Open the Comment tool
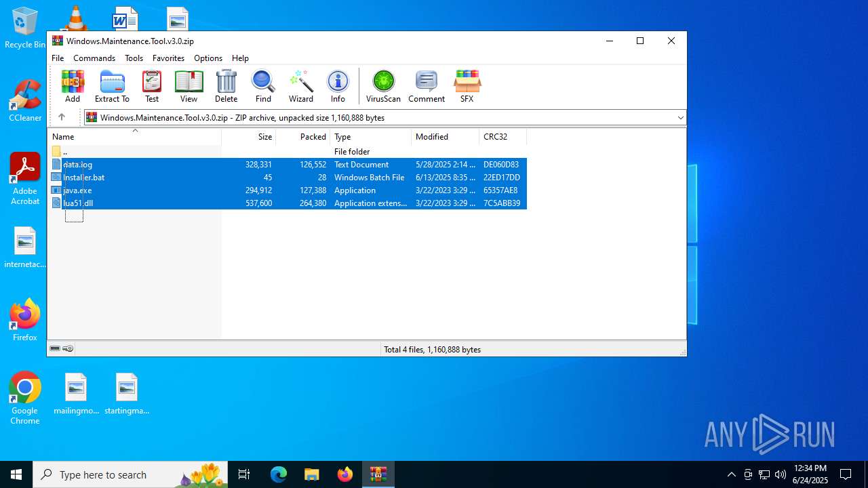This screenshot has width=868, height=488. click(x=427, y=86)
